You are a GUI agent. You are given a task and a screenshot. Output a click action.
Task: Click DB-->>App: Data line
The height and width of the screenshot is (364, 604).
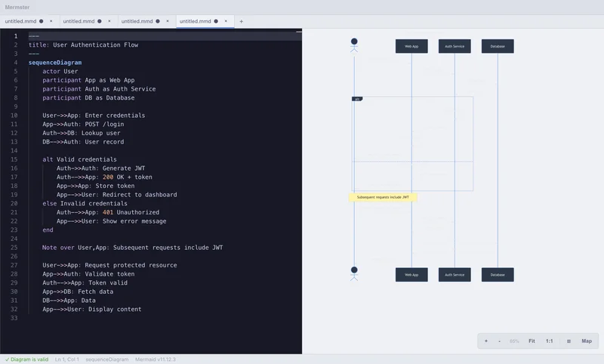[69, 301]
